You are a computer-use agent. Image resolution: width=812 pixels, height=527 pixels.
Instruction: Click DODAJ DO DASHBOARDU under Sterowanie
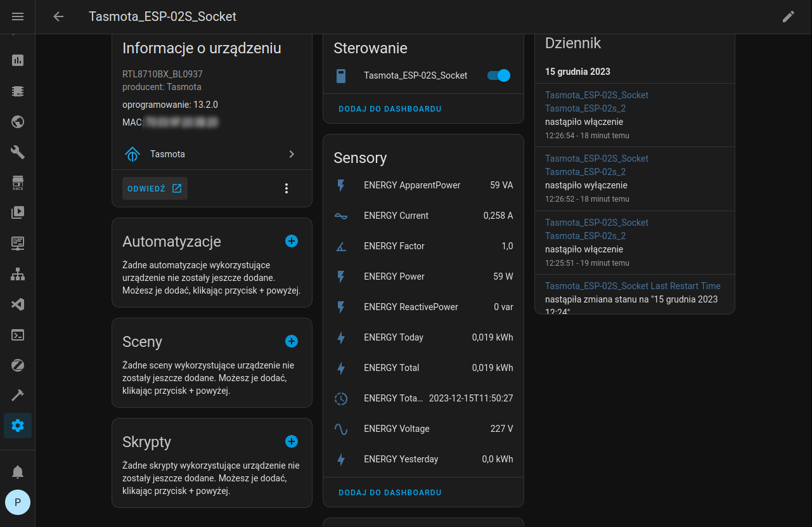click(x=390, y=109)
